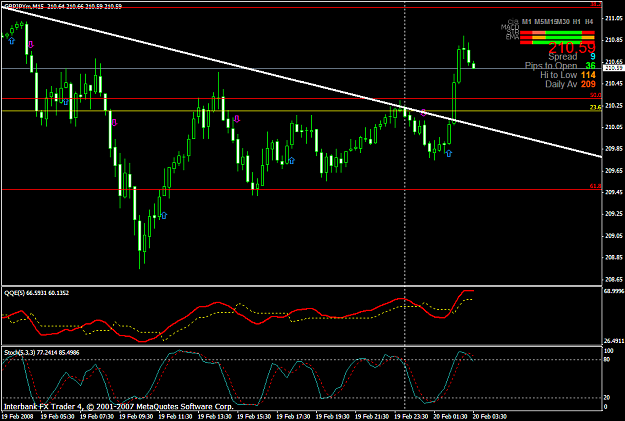The image size is (625, 421).
Task: Select the olive 23.6 Fibonacci line
Action: click(301, 110)
